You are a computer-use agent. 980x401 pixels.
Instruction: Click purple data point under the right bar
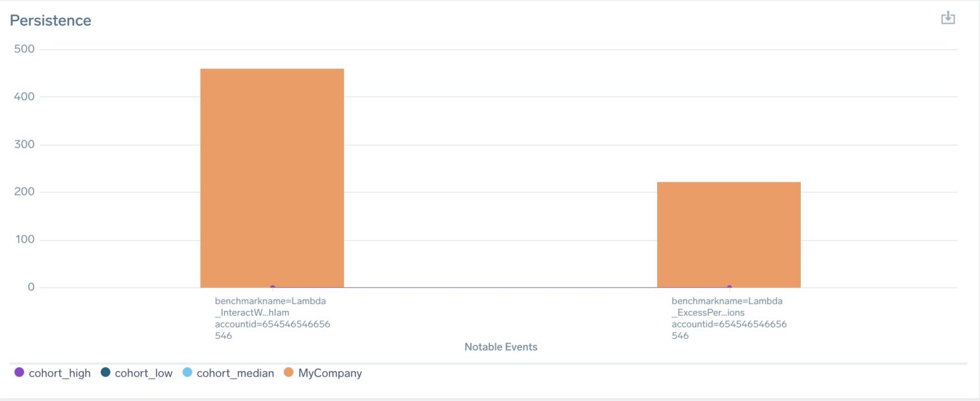click(x=729, y=287)
